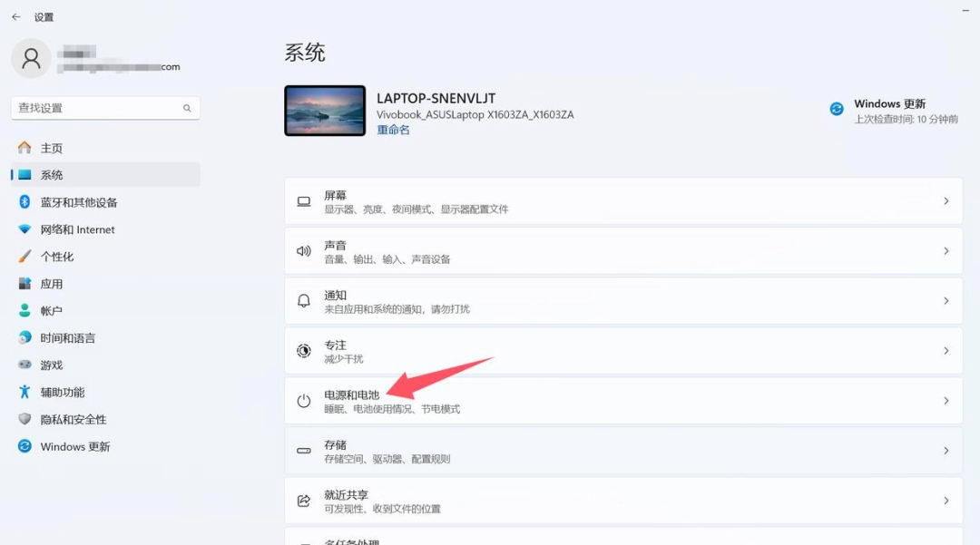Open 声音 settings via its chevron
Screen dimensions: 980x545
(x=946, y=251)
